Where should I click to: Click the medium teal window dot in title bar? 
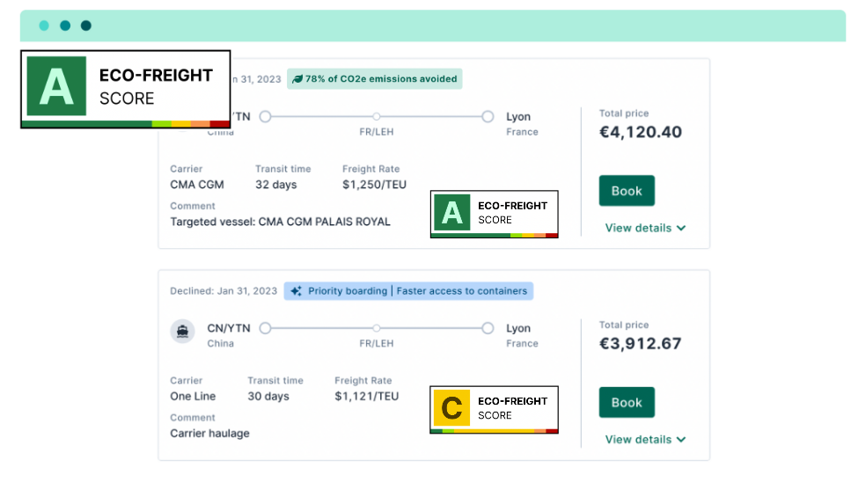pos(65,26)
